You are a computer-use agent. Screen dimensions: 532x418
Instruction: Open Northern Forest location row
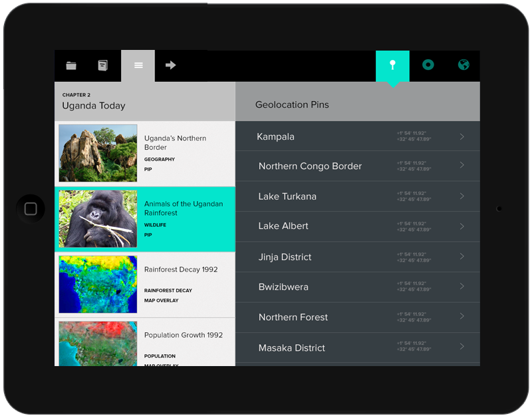(293, 317)
